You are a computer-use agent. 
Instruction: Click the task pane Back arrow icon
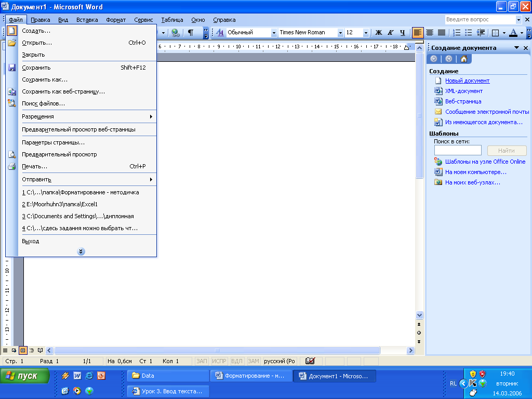click(434, 59)
